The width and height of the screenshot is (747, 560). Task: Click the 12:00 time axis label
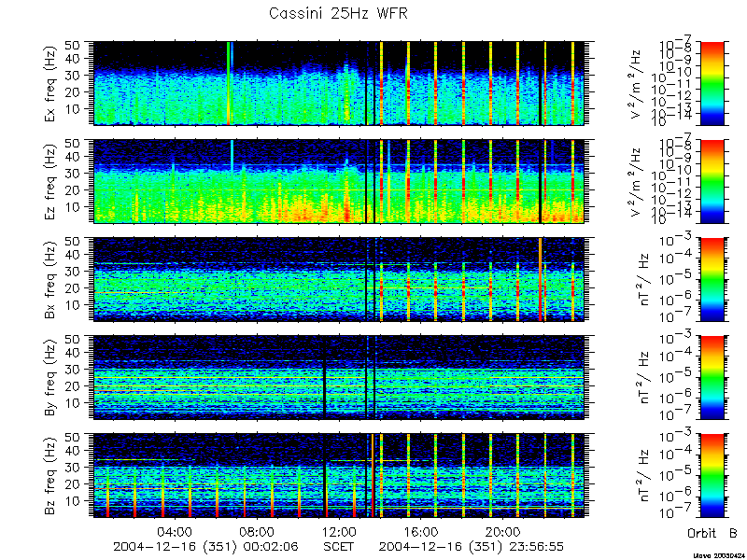339,531
